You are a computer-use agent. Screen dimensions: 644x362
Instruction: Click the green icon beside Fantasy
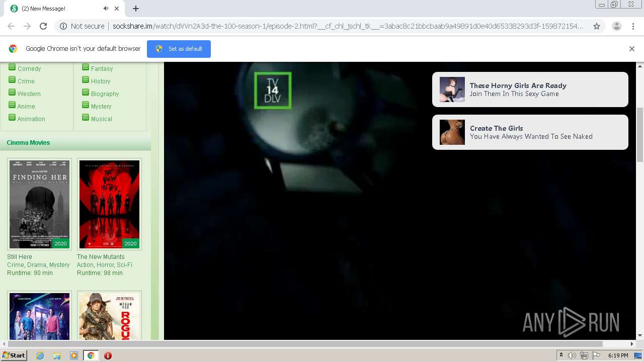(86, 67)
